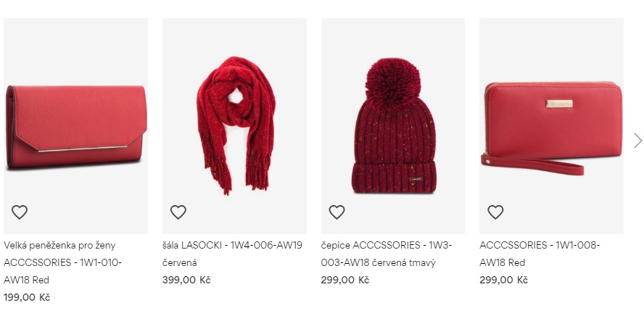Click the 299,00 Kč price under the beanie
The width and height of the screenshot is (644, 316).
[345, 280]
